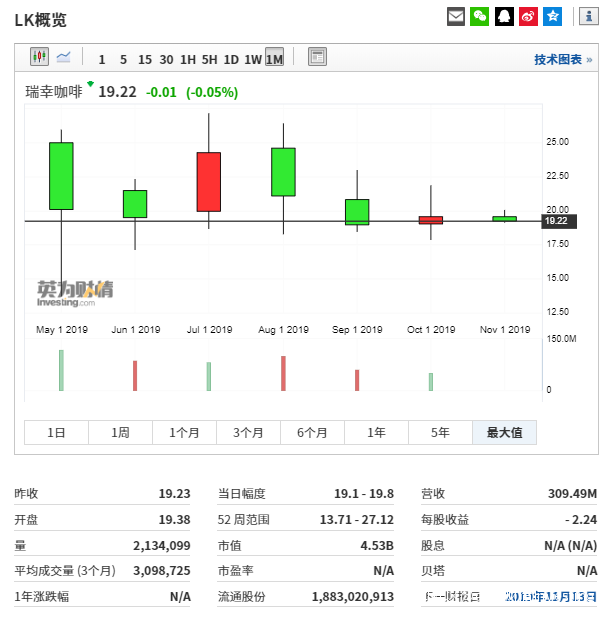This screenshot has width=607, height=618.
Task: Switch to line area chart type
Action: [63, 57]
